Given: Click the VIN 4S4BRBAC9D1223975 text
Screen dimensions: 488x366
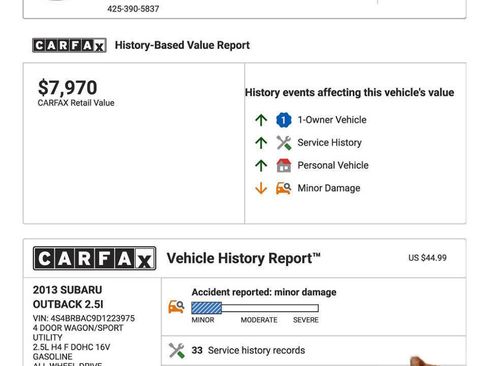Looking at the screenshot, I should (x=84, y=318).
